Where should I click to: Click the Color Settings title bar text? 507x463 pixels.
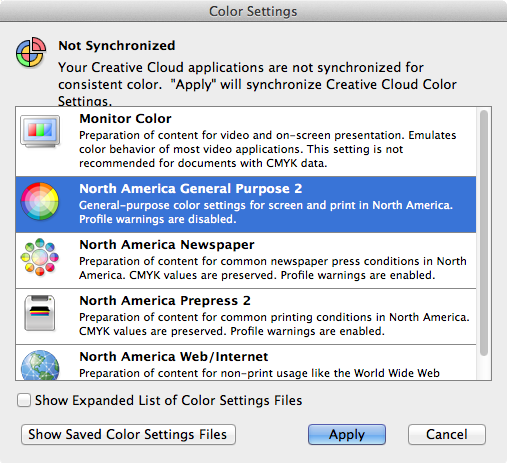click(253, 11)
